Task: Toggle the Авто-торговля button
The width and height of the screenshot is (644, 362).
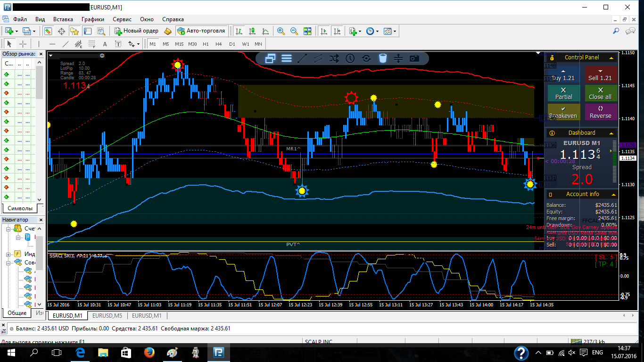Action: 201,31
